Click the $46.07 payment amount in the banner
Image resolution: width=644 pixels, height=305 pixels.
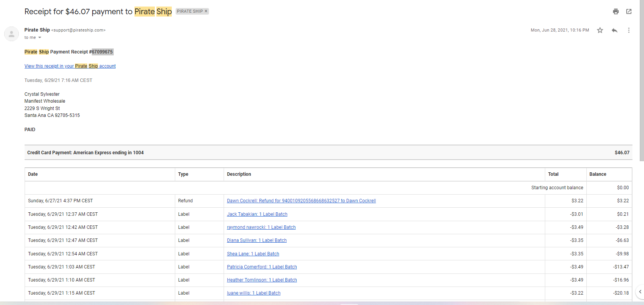click(622, 153)
